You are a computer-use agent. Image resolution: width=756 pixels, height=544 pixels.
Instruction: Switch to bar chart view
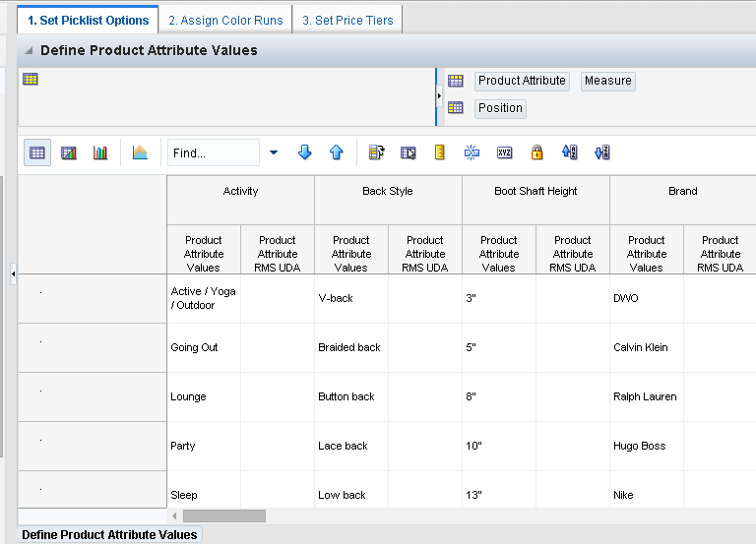(100, 152)
